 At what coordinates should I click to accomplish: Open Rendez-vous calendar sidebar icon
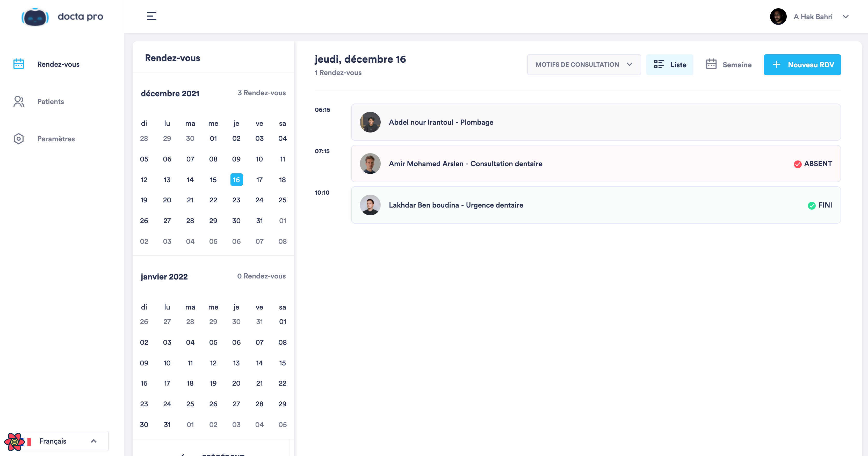(x=19, y=64)
